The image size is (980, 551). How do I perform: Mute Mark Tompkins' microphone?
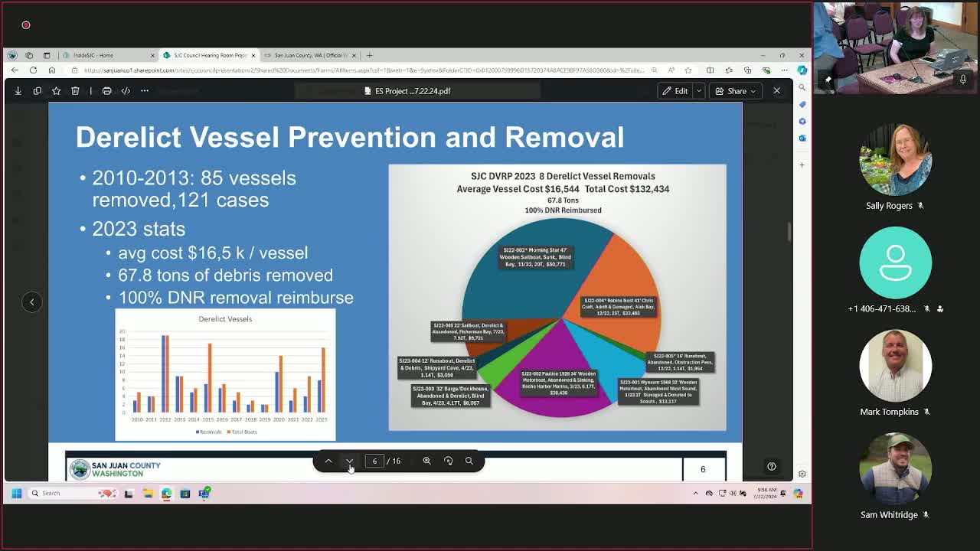pyautogui.click(x=926, y=412)
